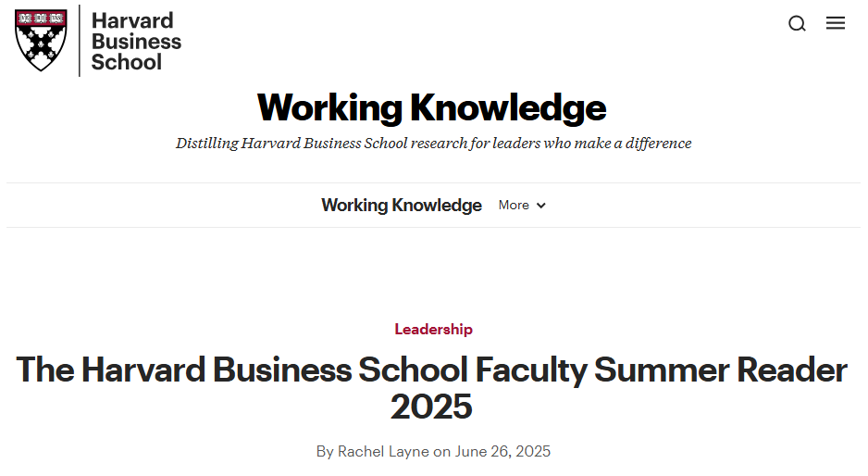868x476 pixels.
Task: Expand the More chevron arrow
Action: click(x=540, y=206)
